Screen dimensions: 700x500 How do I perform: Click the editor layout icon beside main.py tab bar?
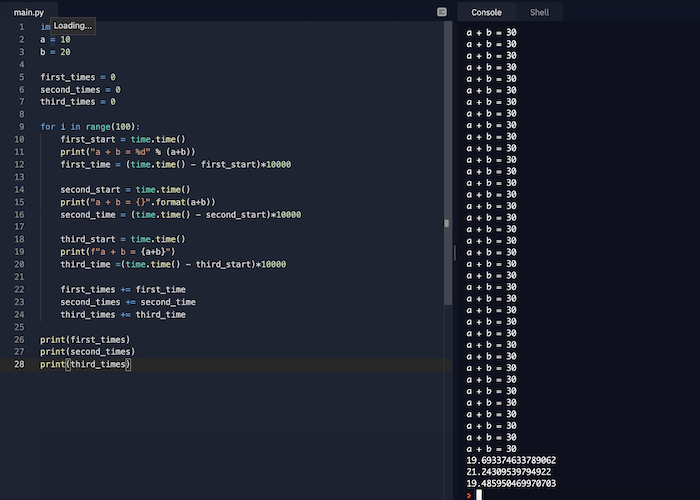(442, 12)
